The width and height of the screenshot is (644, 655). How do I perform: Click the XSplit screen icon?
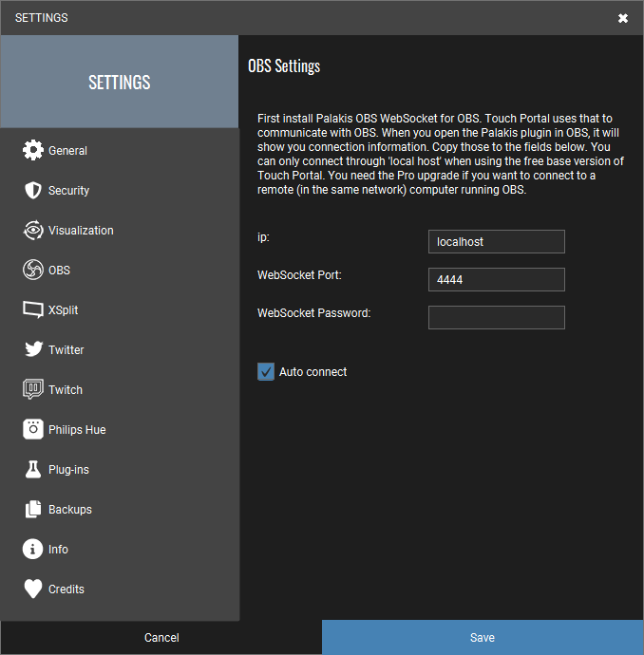[x=33, y=309]
